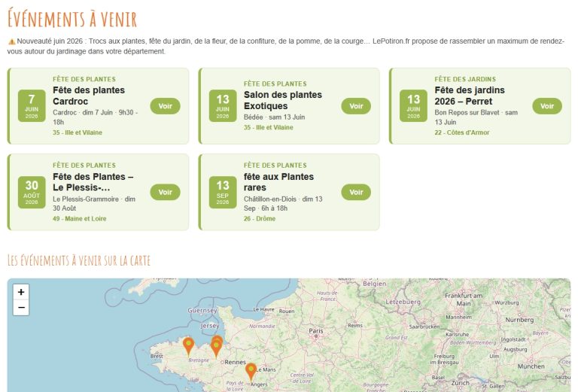Open the Salon des plantes Exotiques title
The image size is (578, 392).
point(283,100)
